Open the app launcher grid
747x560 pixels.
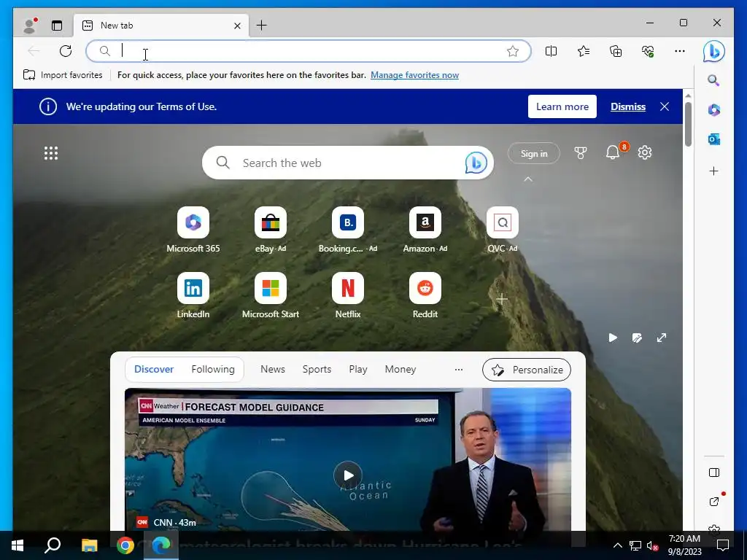coord(51,153)
